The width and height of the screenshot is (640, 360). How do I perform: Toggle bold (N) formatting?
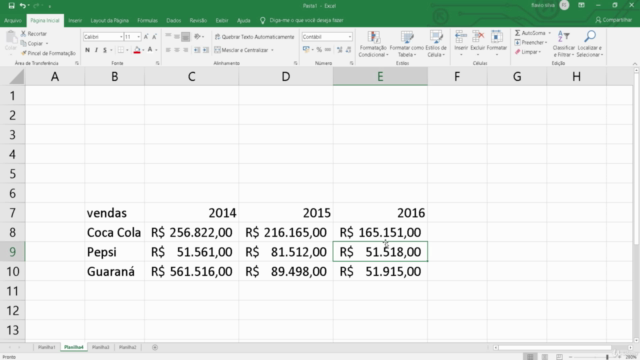[x=87, y=50]
